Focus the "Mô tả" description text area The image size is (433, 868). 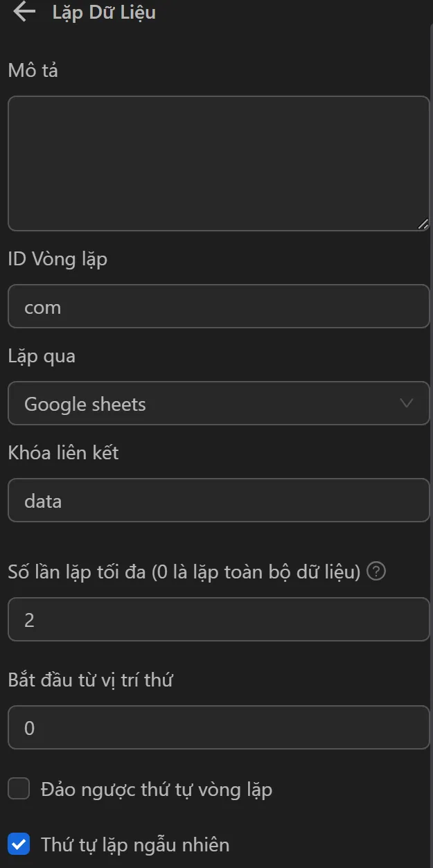(x=218, y=163)
